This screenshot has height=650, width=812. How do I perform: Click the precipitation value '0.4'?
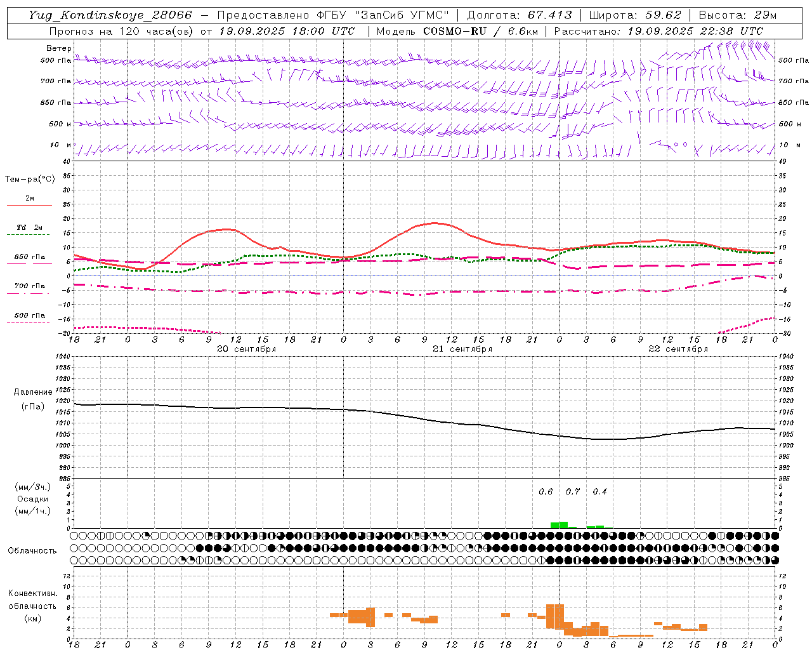click(599, 491)
